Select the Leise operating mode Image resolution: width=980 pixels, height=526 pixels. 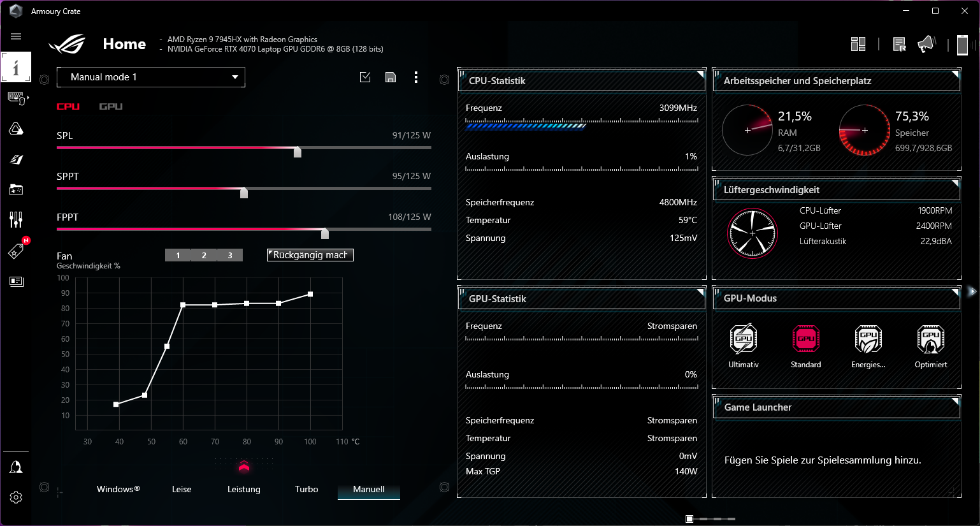click(x=182, y=489)
